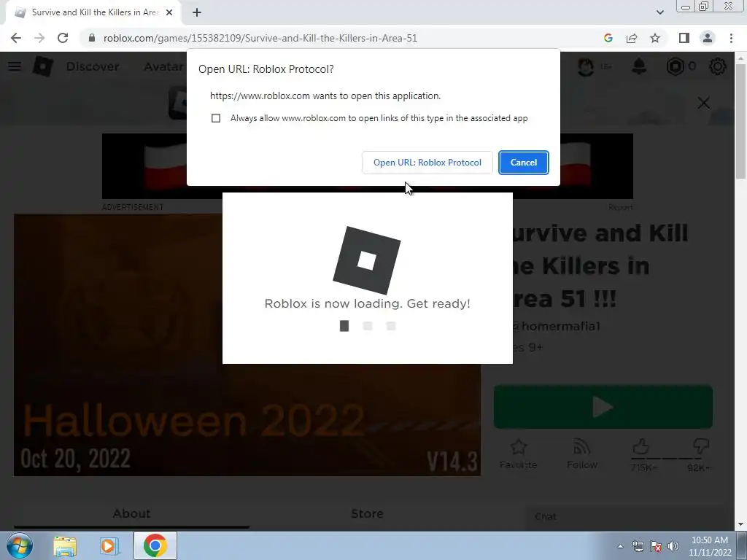Click the green Play button

[x=603, y=407]
